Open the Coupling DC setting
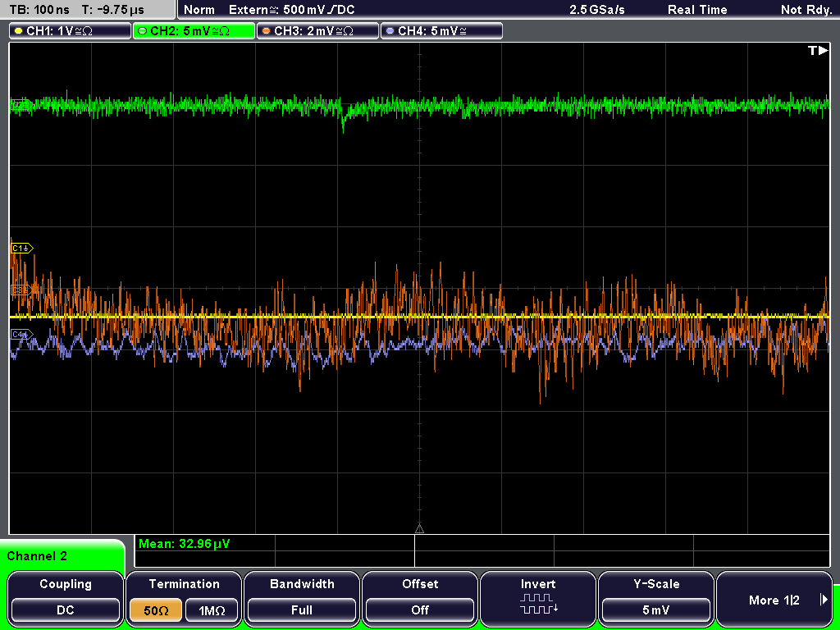This screenshot has height=630, width=840. pos(66,610)
